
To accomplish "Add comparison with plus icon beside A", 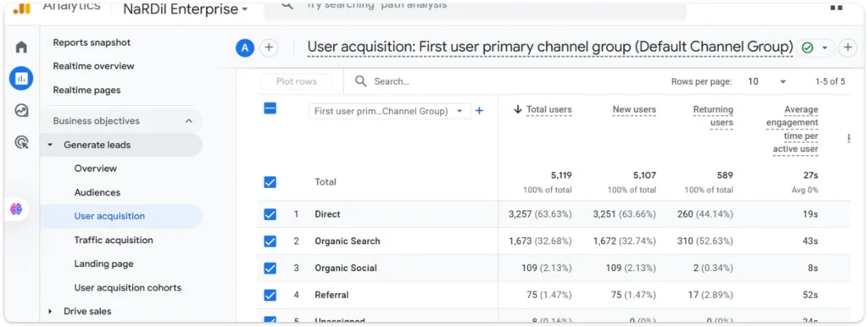I will [x=269, y=48].
